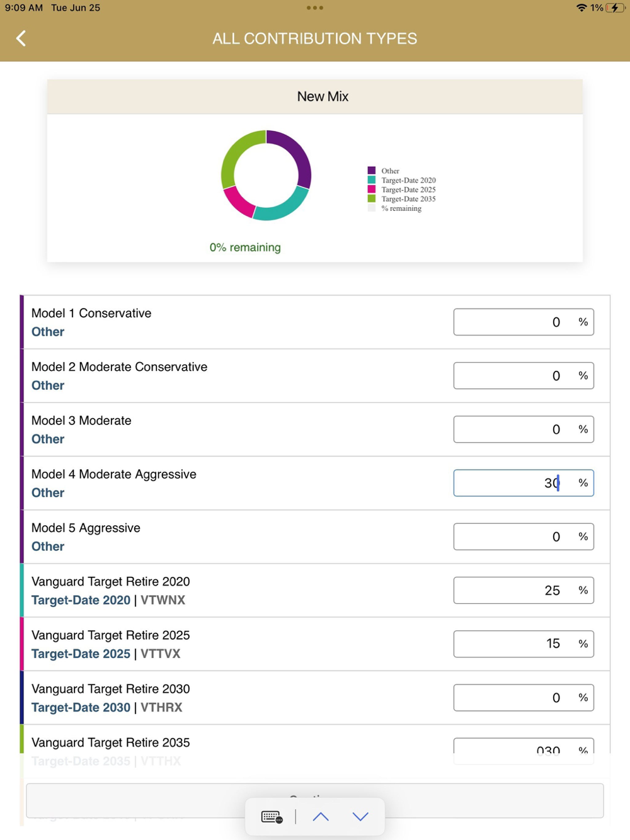Click the green Target-Date 2035 legend swatch

tap(372, 199)
